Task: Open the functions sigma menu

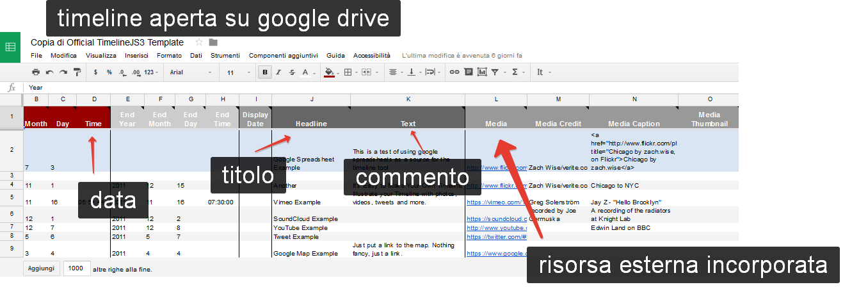Action: click(x=517, y=72)
